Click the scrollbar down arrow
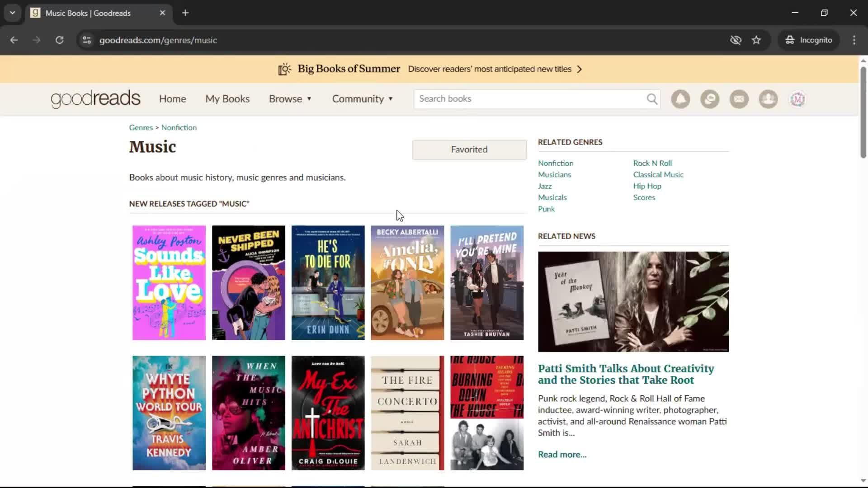The width and height of the screenshot is (868, 488). click(863, 481)
